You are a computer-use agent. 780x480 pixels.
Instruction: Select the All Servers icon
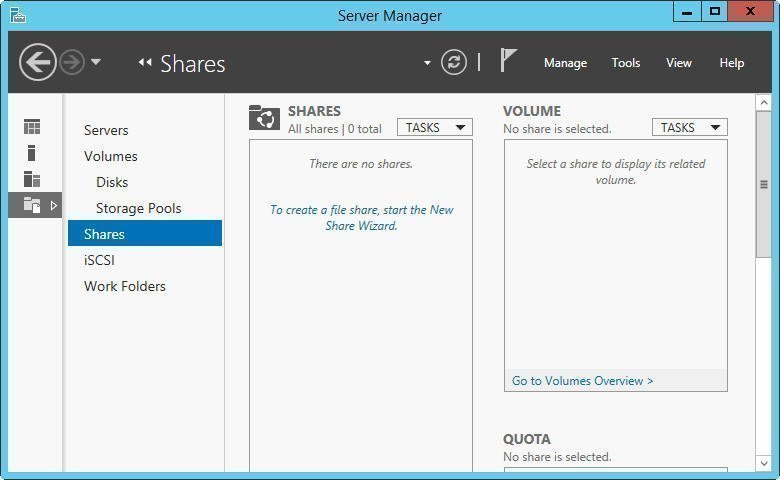pos(32,179)
